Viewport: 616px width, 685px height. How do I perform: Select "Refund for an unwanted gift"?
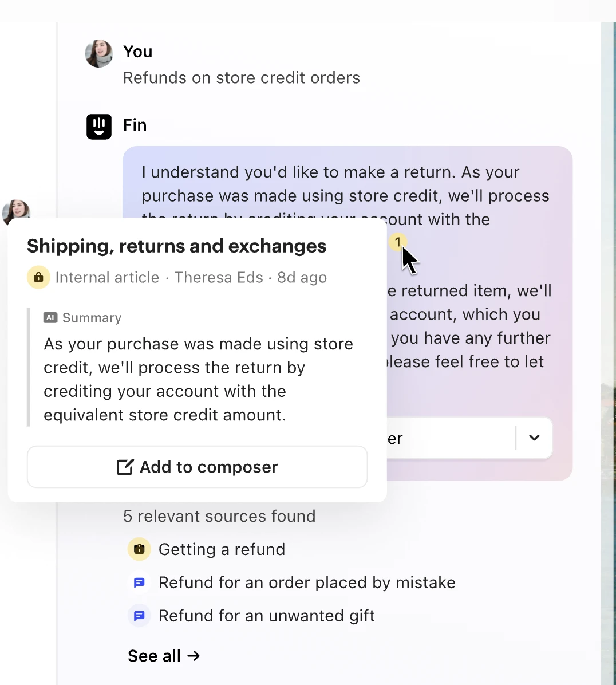266,615
